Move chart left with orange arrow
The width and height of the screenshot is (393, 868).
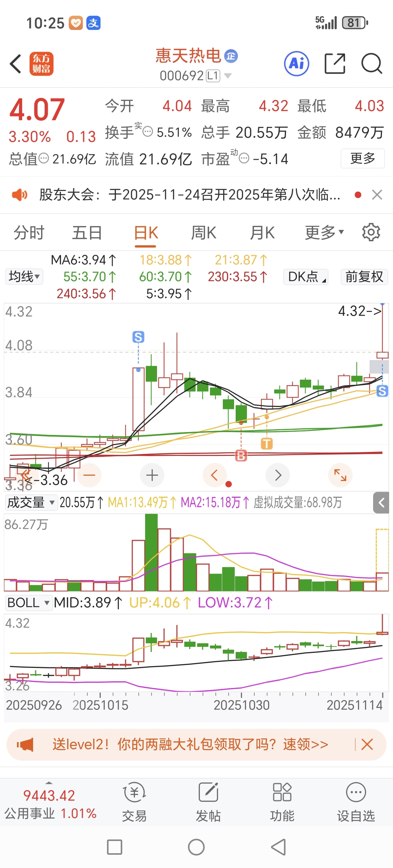point(215,475)
